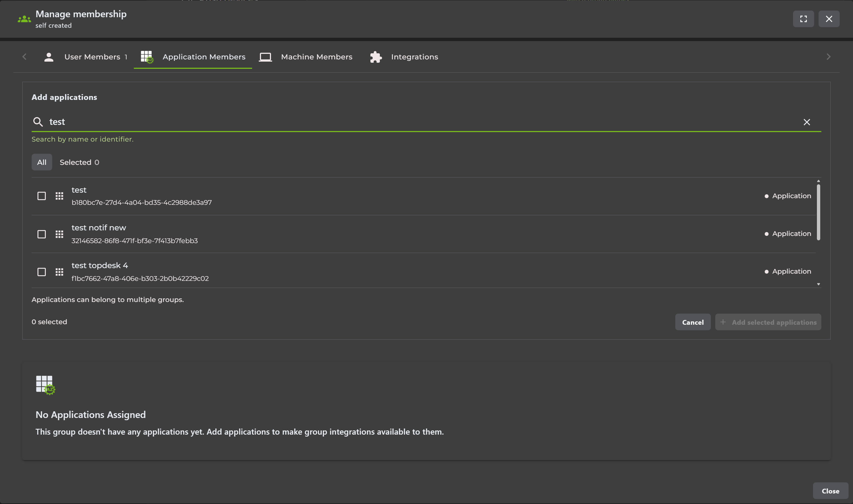Click the puzzle piece Integrations icon

point(376,57)
